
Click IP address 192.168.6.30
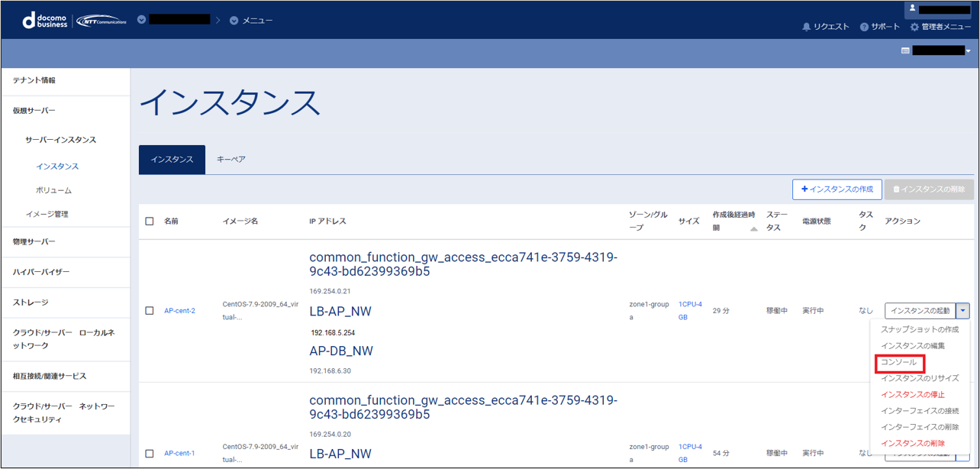tap(330, 371)
